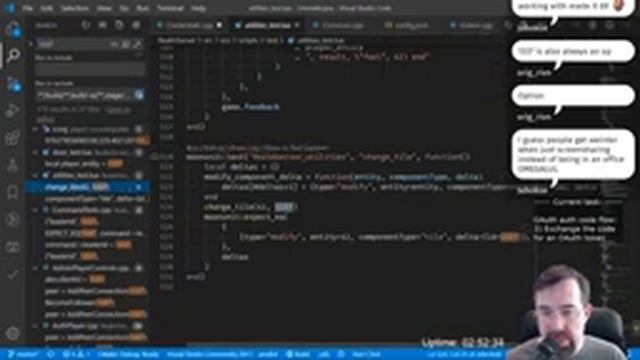The image size is (640, 360).
Task: Click Run CTest in status bar
Action: tap(366, 354)
